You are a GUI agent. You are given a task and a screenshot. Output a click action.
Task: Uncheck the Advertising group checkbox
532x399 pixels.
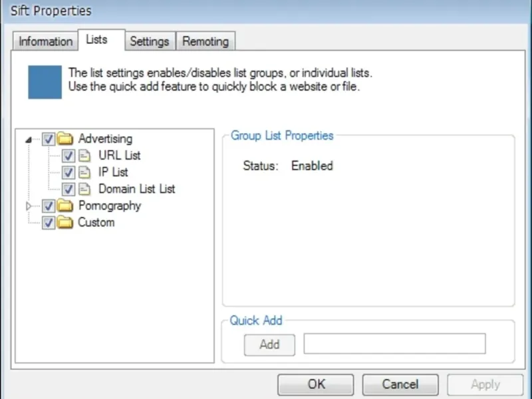pyautogui.click(x=49, y=139)
